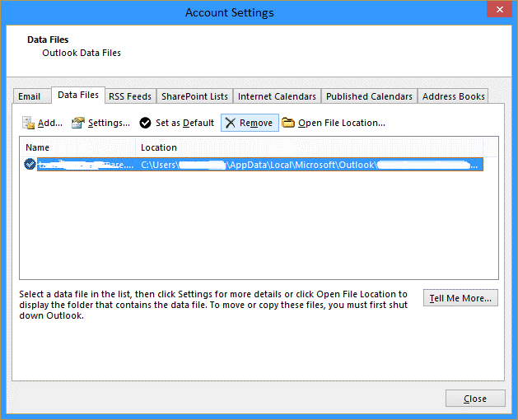Select the data file location path C:\Users

click(x=309, y=165)
